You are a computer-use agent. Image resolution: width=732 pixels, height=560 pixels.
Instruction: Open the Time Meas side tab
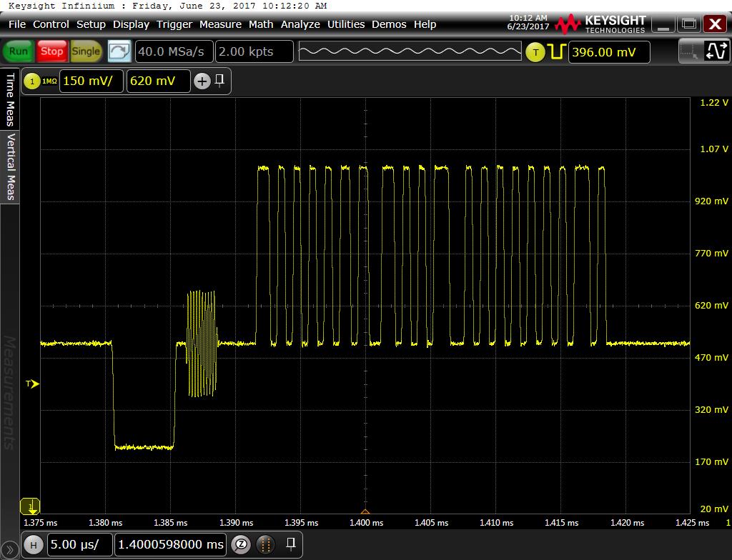[10, 99]
